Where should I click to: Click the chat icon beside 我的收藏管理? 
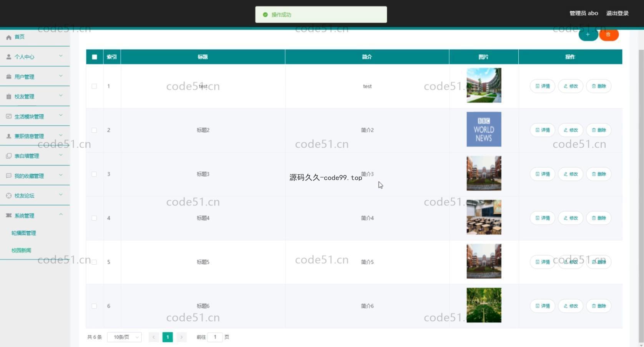tap(9, 176)
